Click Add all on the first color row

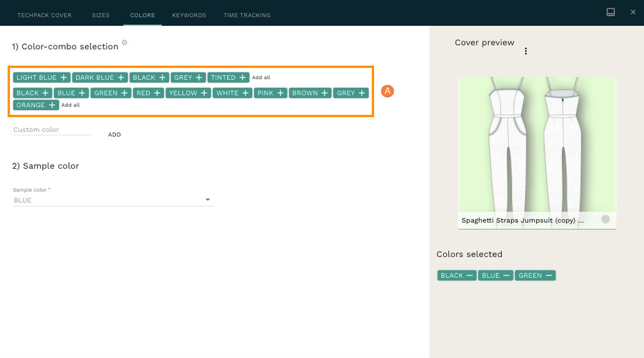[x=261, y=77]
